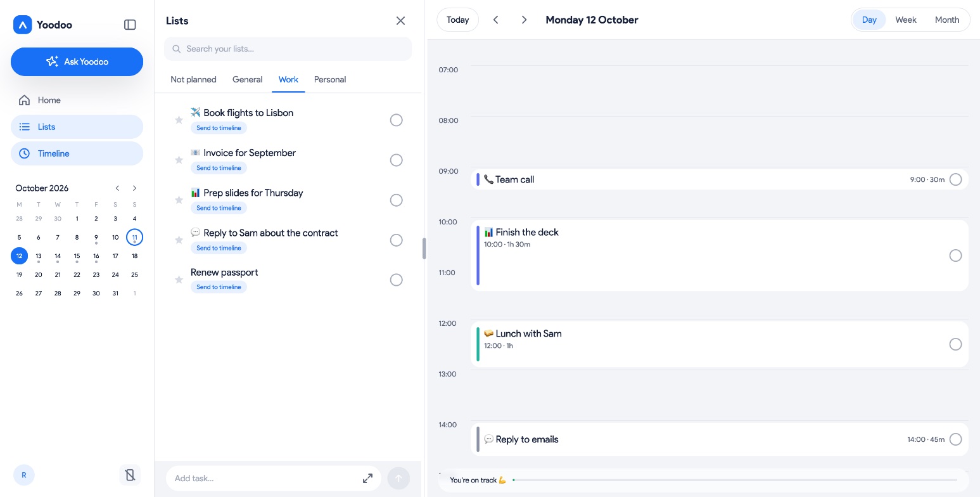The height and width of the screenshot is (497, 980).
Task: Star the Invoice for September task
Action: [x=179, y=160]
